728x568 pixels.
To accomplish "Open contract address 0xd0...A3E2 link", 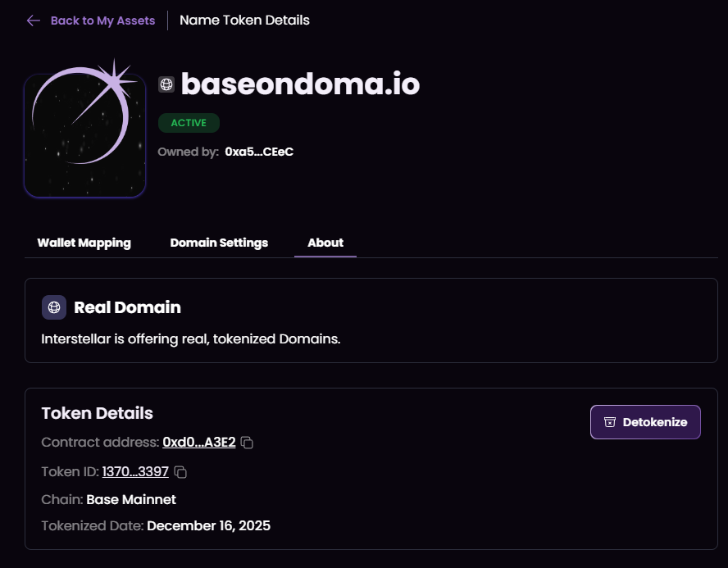I will pyautogui.click(x=199, y=443).
